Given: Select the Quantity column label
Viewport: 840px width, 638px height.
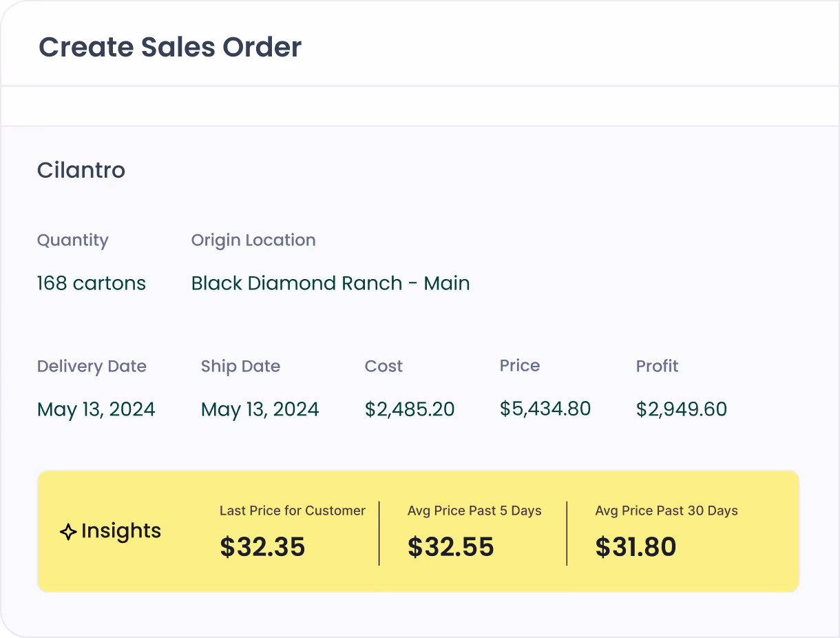Looking at the screenshot, I should click(72, 240).
